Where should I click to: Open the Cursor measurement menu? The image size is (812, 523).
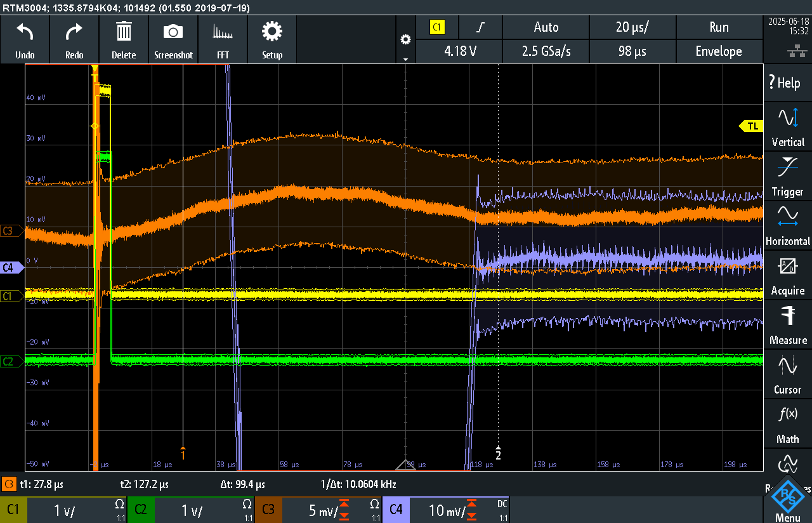click(x=788, y=374)
